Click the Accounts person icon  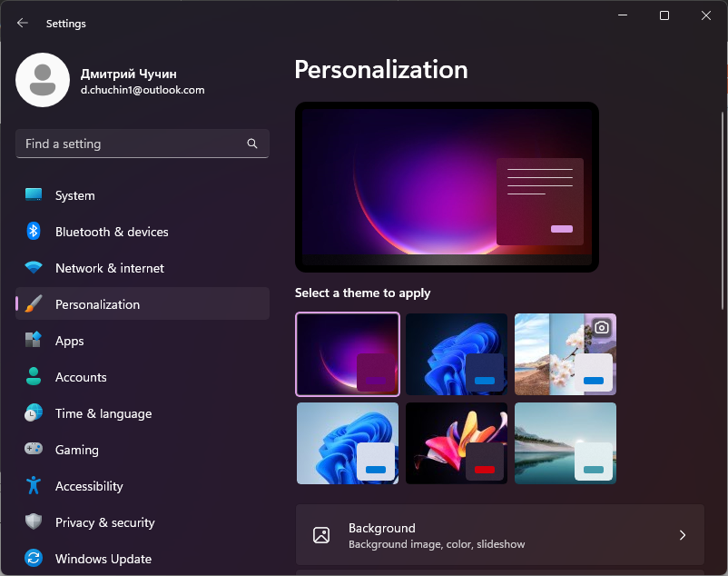[x=34, y=376]
